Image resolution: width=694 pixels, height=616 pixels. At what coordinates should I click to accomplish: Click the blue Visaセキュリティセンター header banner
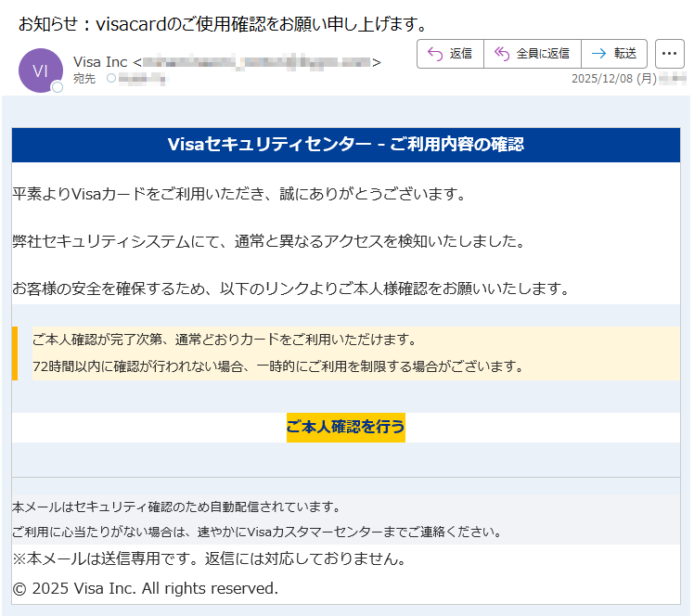coord(345,145)
